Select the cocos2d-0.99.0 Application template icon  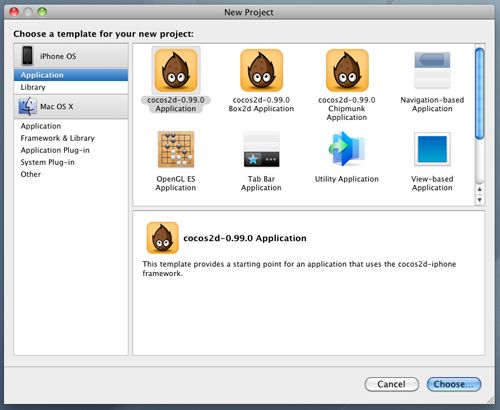click(x=176, y=70)
